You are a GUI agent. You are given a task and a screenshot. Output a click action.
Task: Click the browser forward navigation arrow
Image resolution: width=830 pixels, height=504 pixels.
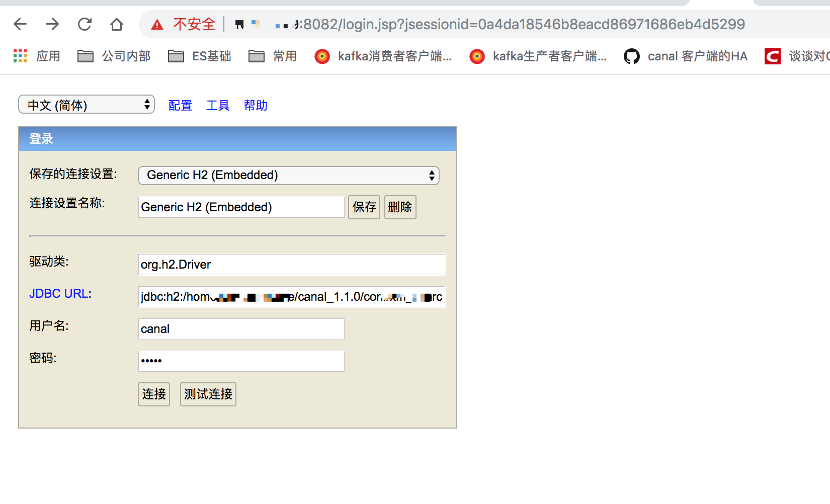click(x=52, y=24)
